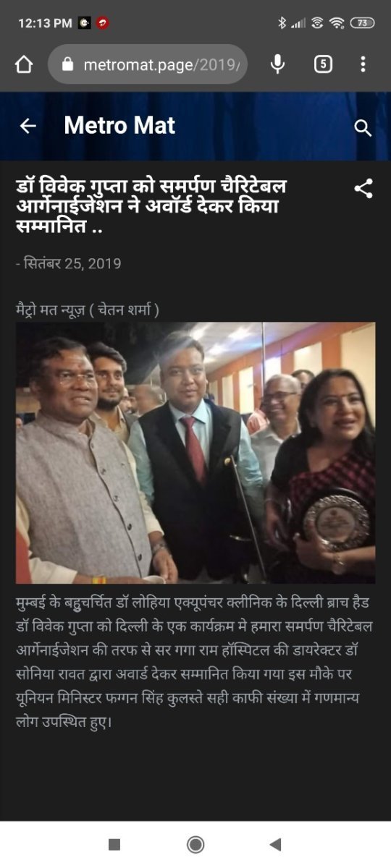Tap the microphone voice search icon

[x=277, y=64]
